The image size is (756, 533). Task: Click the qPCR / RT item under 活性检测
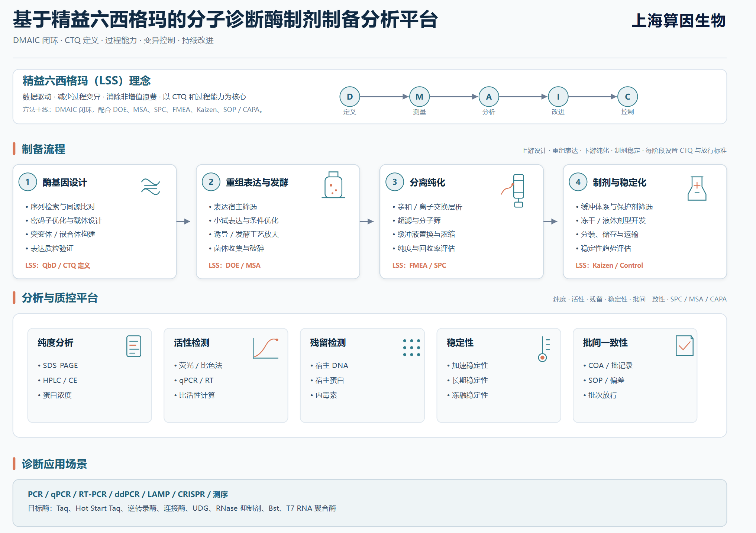point(194,380)
